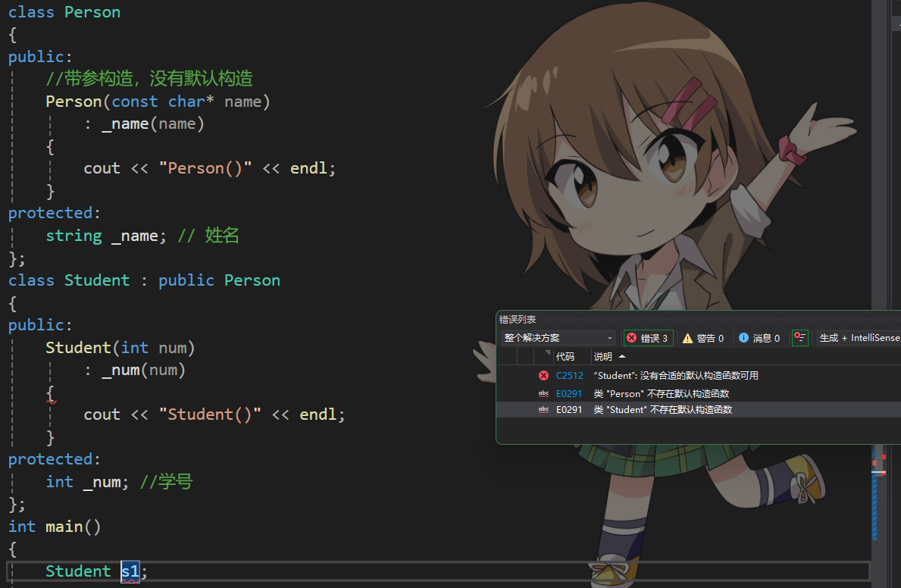Screen dimensions: 901x588
Task: Toggle the 错误 3 errors filter
Action: pyautogui.click(x=649, y=338)
